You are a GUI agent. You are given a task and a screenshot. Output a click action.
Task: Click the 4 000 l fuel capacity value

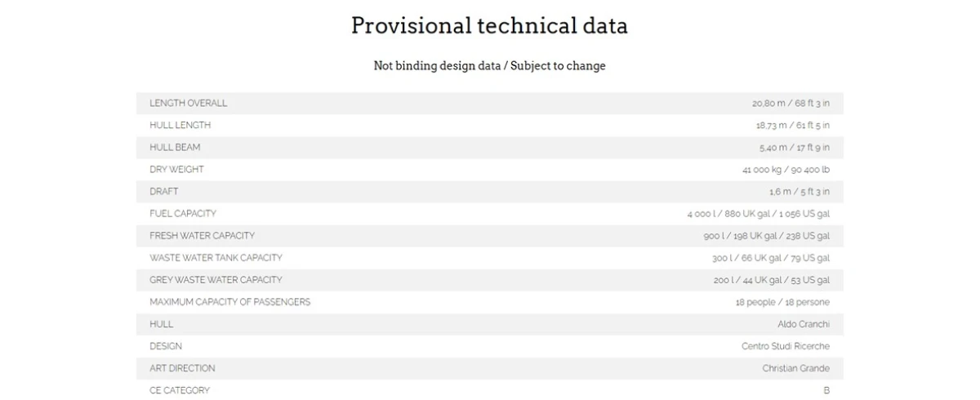[758, 214]
